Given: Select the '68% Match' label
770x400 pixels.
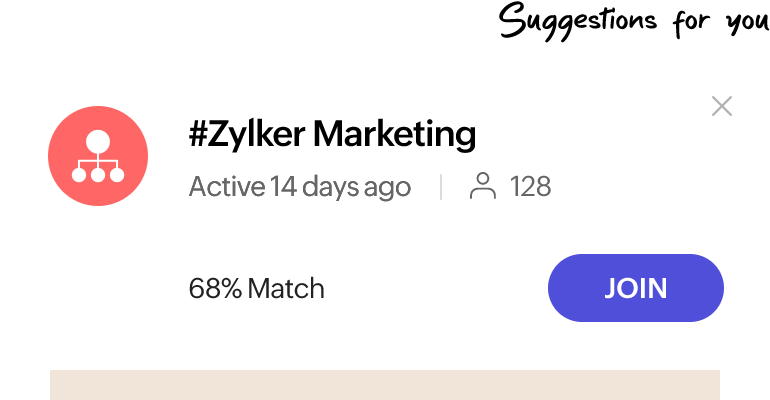Looking at the screenshot, I should point(256,289).
